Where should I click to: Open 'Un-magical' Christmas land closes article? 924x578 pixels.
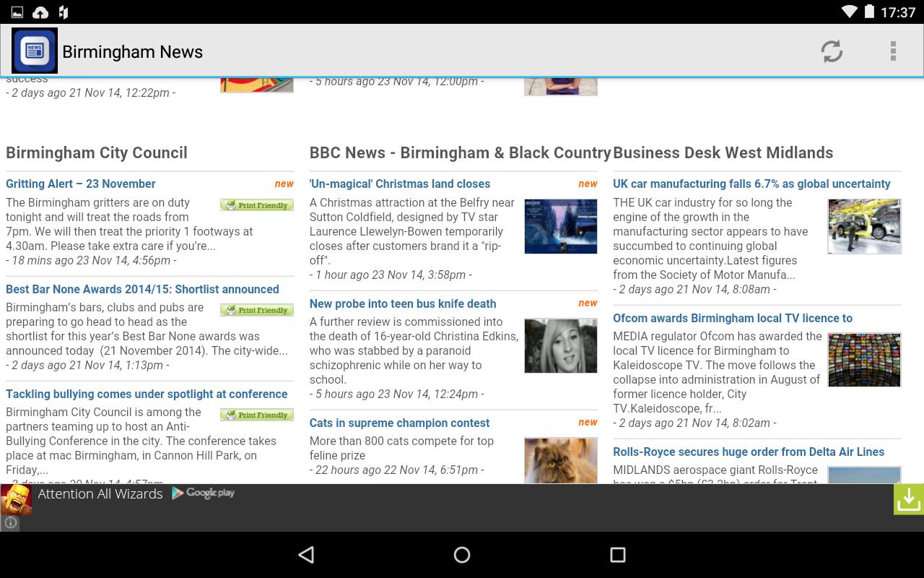[400, 184]
